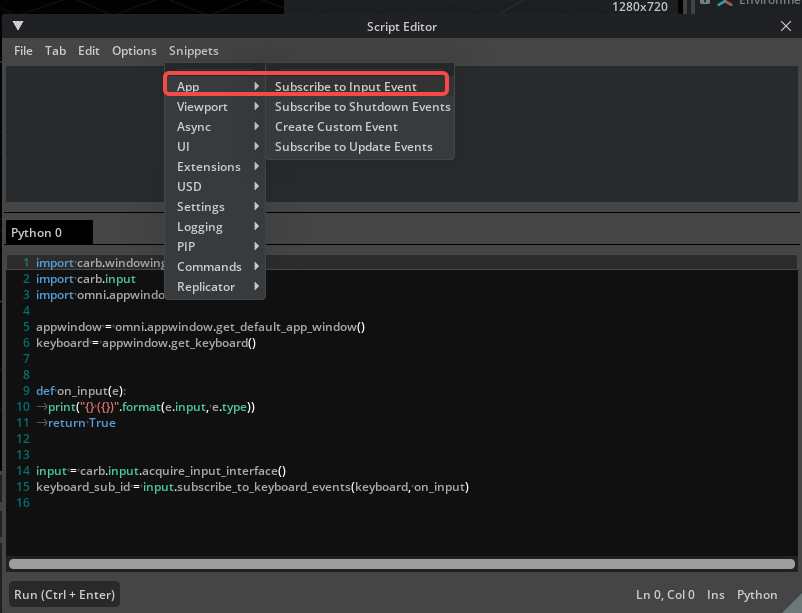
Task: Click the subscribe_to_keyboard_events code line
Action: pos(253,487)
